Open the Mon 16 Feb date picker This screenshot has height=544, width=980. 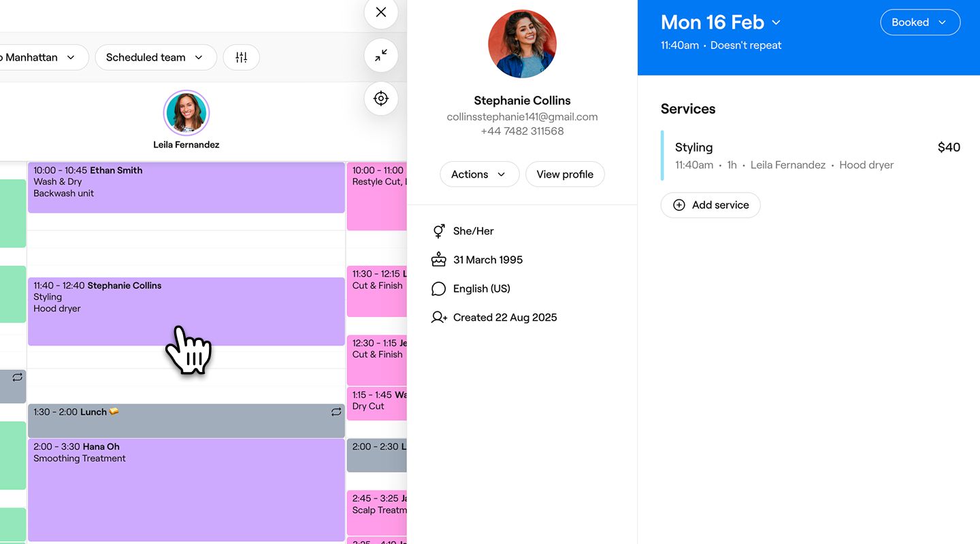[x=721, y=22]
